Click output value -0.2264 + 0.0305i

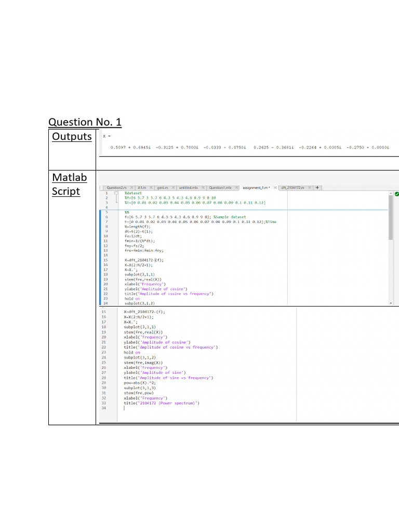coord(320,148)
